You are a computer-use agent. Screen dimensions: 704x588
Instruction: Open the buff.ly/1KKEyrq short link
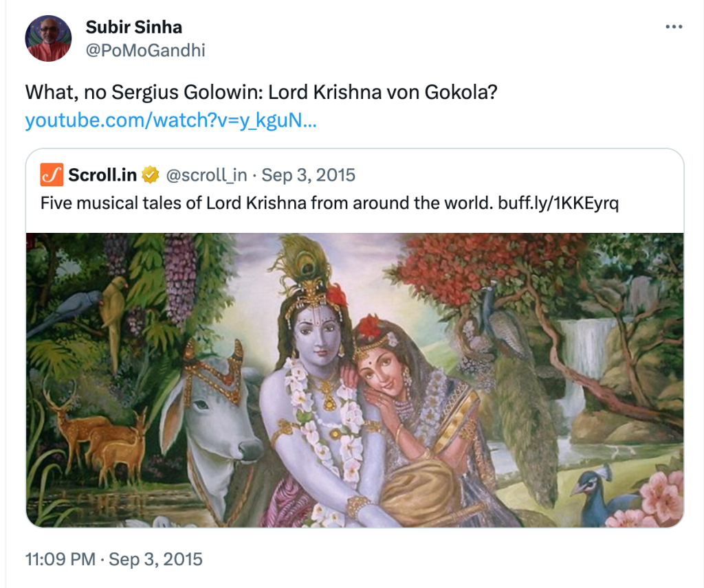click(x=560, y=203)
